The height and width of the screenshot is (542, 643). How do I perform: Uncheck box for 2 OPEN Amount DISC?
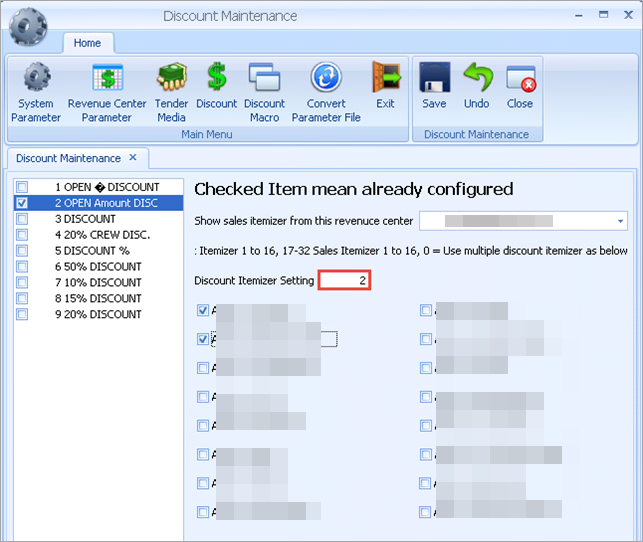pos(22,203)
